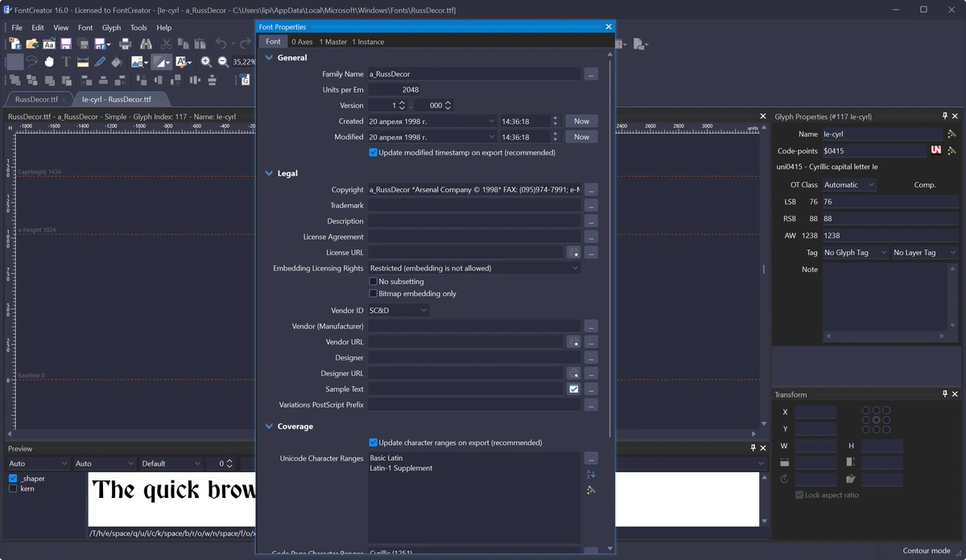Click the Unicode UN icon beside Code-points
This screenshot has height=560, width=966.
936,150
